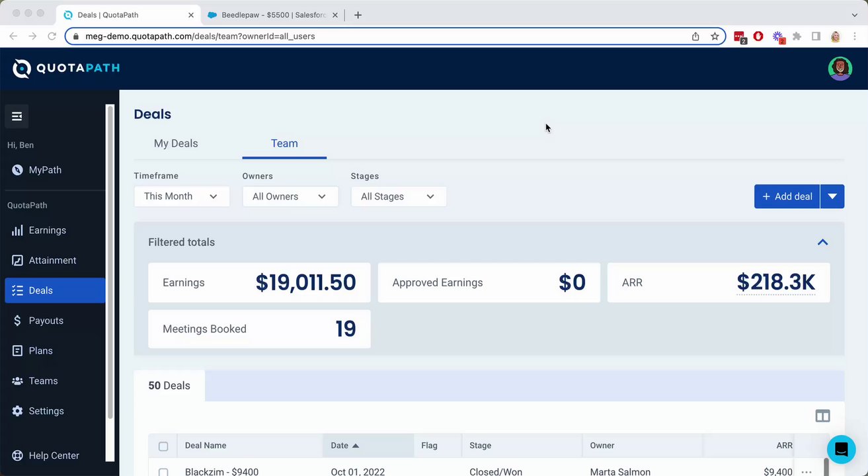Click the Add deal button
The height and width of the screenshot is (476, 868).
[787, 196]
